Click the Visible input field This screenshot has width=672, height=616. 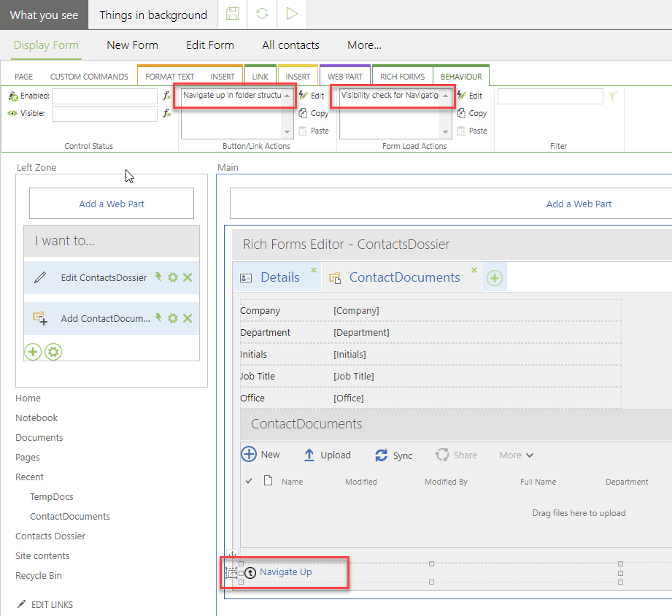104,113
